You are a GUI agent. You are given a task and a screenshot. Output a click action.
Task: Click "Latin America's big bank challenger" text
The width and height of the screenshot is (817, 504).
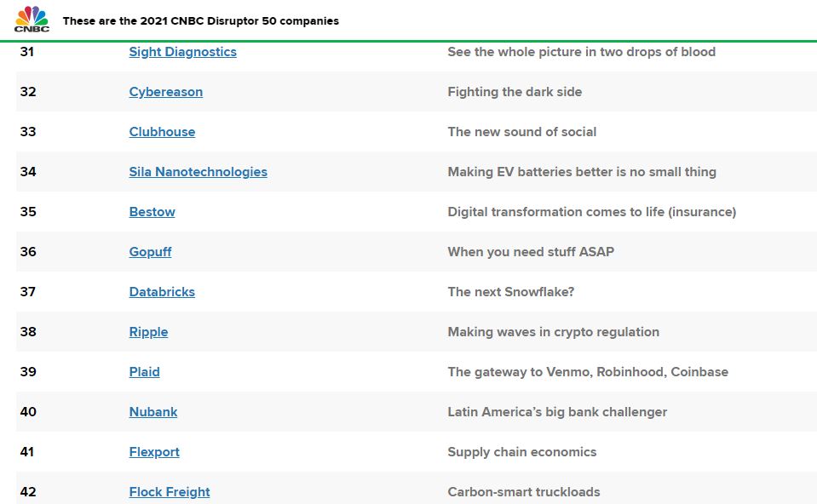coord(557,412)
